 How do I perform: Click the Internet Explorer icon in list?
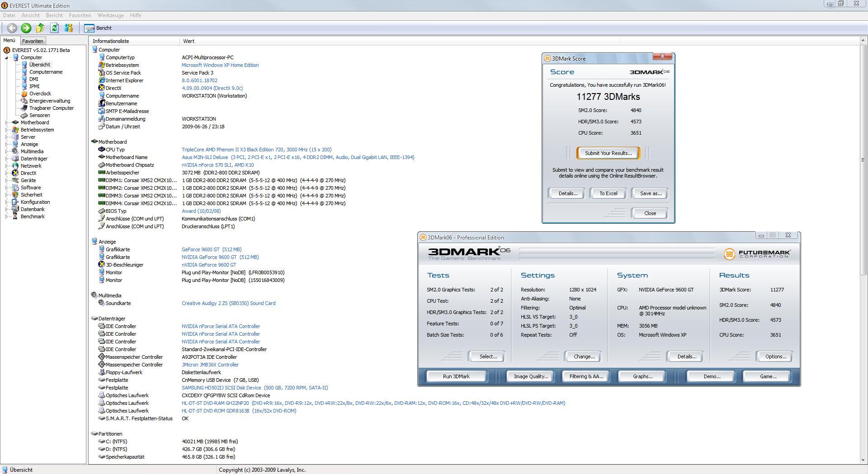point(102,80)
